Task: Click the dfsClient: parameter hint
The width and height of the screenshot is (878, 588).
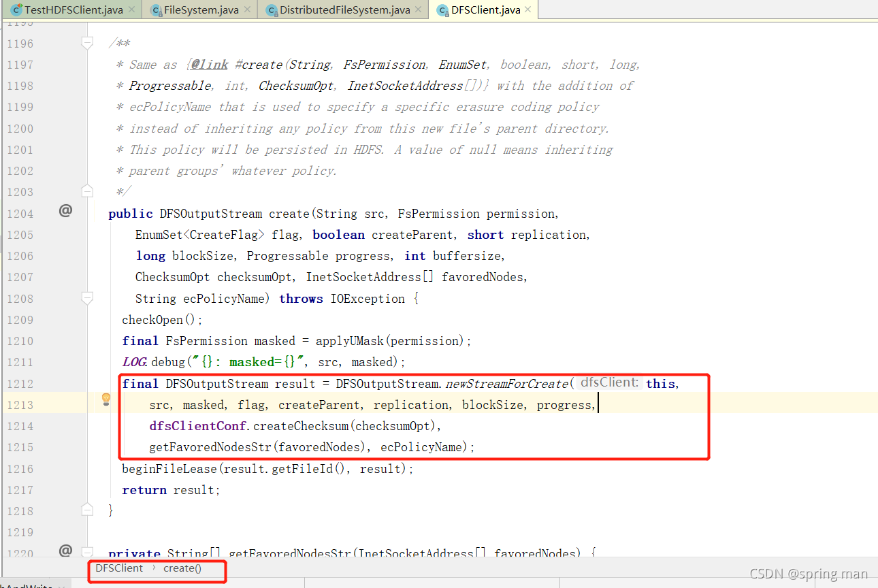Action: tap(609, 382)
